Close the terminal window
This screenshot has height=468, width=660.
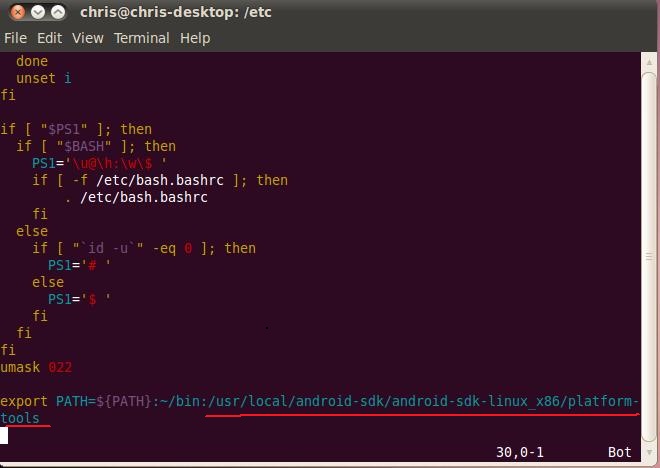(18, 12)
